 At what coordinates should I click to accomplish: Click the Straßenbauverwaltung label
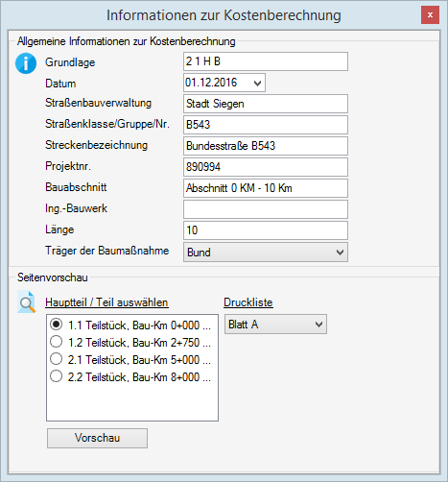[98, 103]
